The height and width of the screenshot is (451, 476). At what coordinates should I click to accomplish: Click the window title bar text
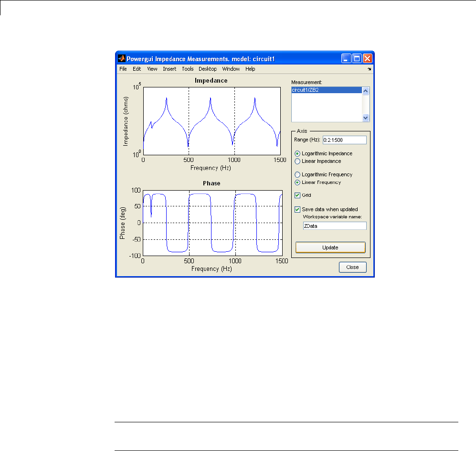pos(201,59)
